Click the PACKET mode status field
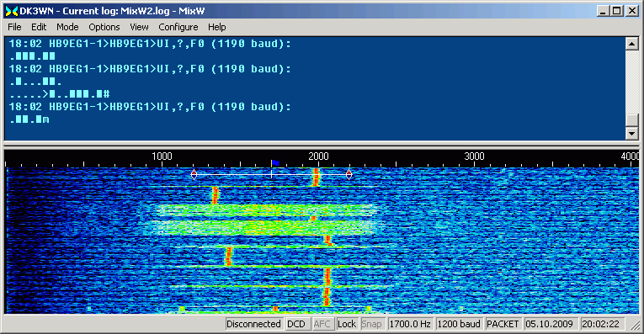The image size is (644, 334). pos(503,324)
